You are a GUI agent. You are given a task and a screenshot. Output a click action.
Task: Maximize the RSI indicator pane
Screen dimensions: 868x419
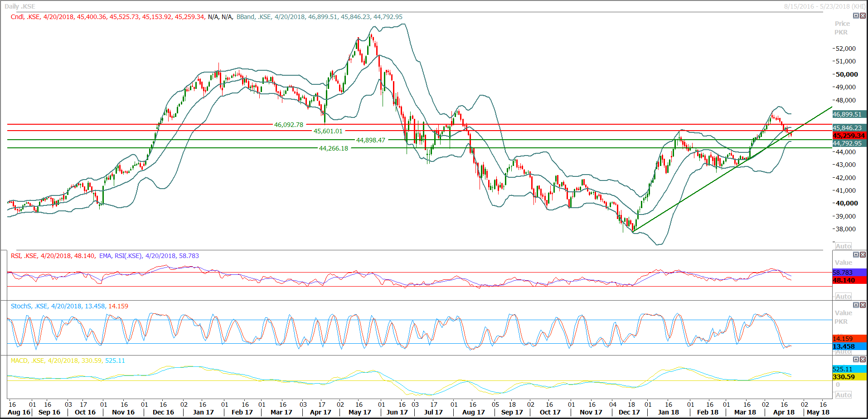pos(856,254)
